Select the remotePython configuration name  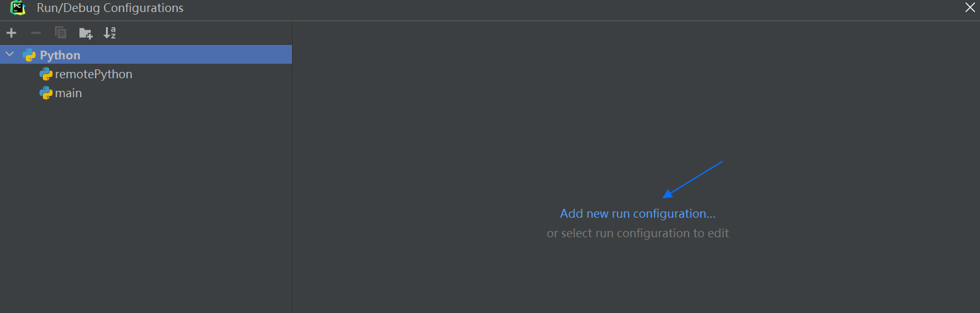pos(94,74)
